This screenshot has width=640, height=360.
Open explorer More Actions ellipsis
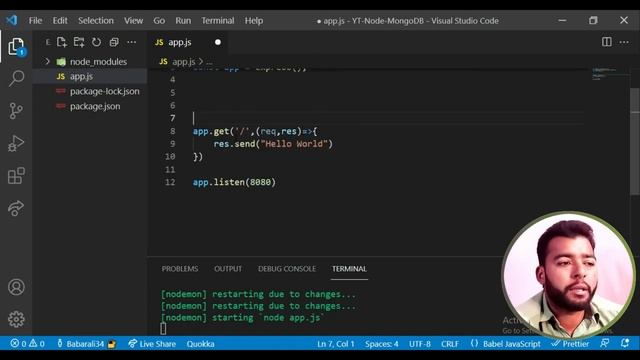[131, 42]
